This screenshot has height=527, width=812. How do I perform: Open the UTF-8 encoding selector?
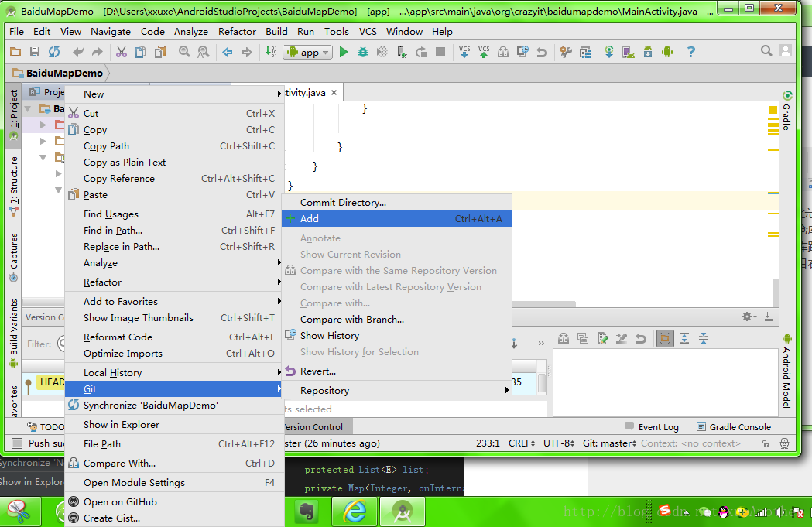(559, 443)
